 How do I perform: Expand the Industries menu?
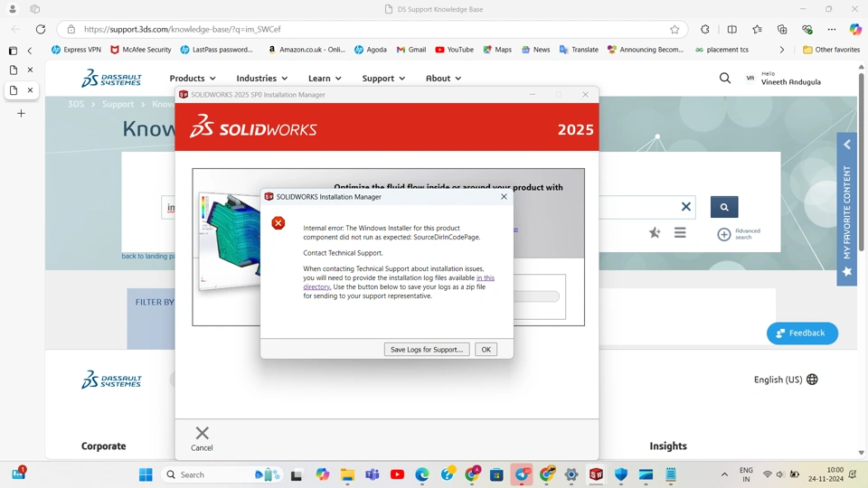[262, 78]
